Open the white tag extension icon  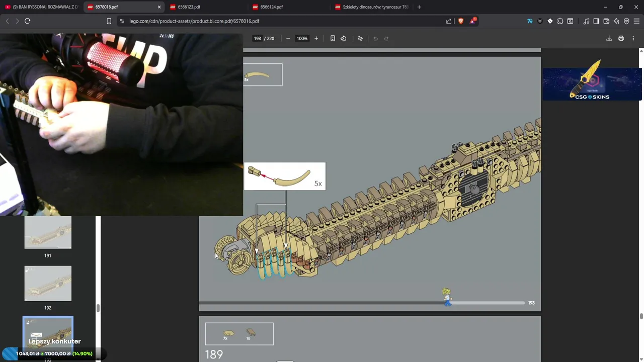click(550, 21)
